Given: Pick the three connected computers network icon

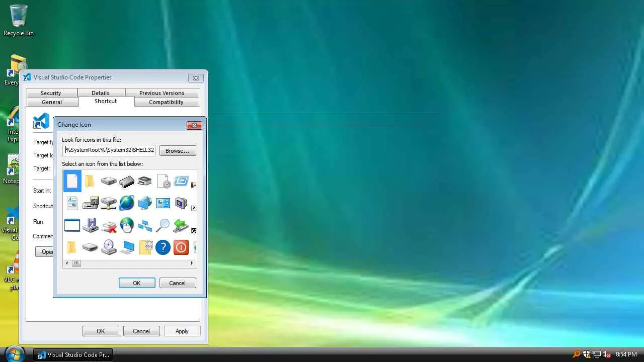Looking at the screenshot, I should pyautogui.click(x=145, y=225).
